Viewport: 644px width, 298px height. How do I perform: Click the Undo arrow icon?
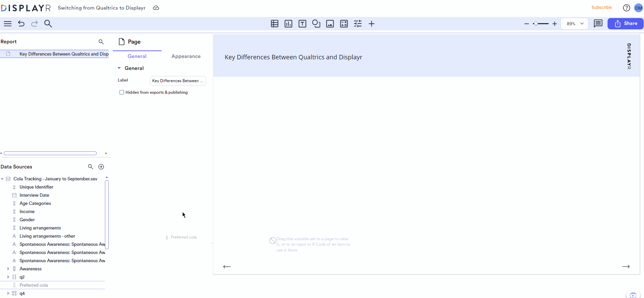[x=21, y=24]
